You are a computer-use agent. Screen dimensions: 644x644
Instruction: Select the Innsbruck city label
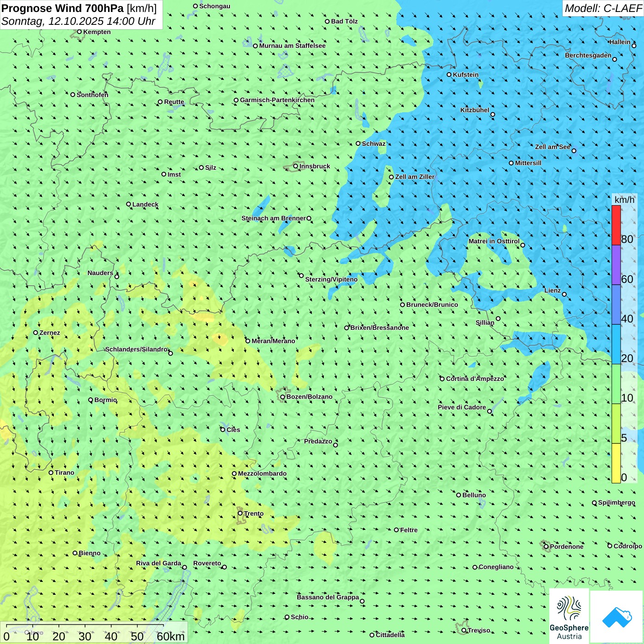click(315, 166)
